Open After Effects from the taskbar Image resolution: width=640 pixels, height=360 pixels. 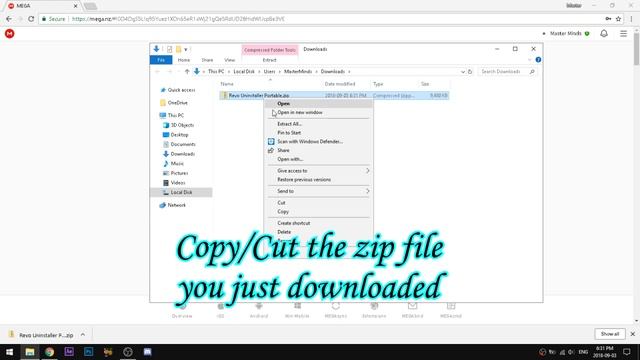[x=69, y=352]
